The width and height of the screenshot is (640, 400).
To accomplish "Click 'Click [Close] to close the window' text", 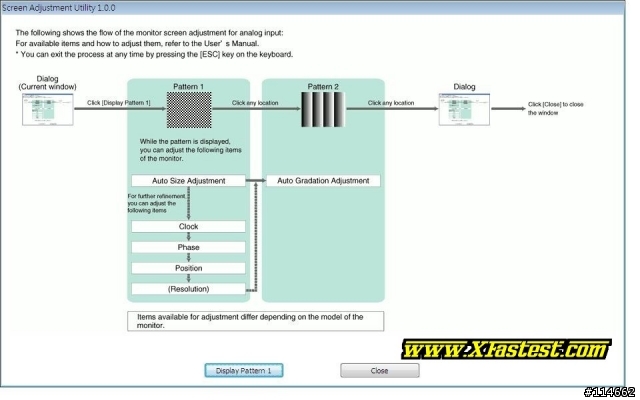I will point(556,109).
